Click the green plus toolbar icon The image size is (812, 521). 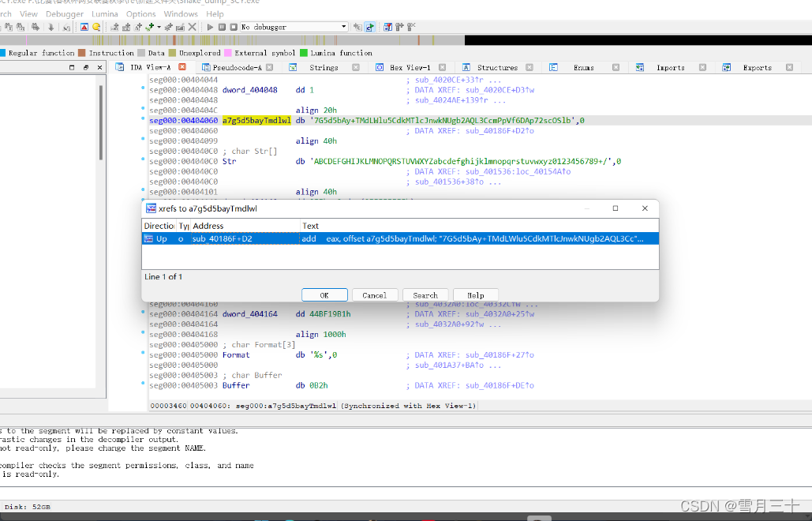[150, 27]
